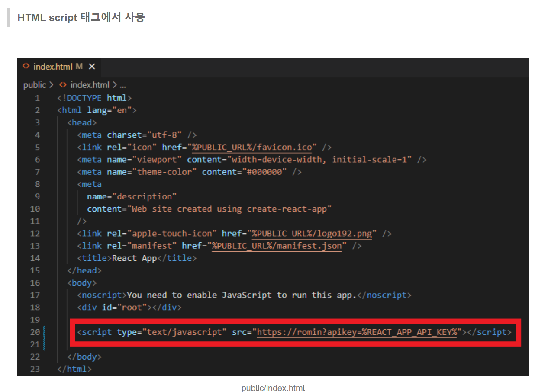
Task: Click the opening <head> tag
Action: pos(82,122)
